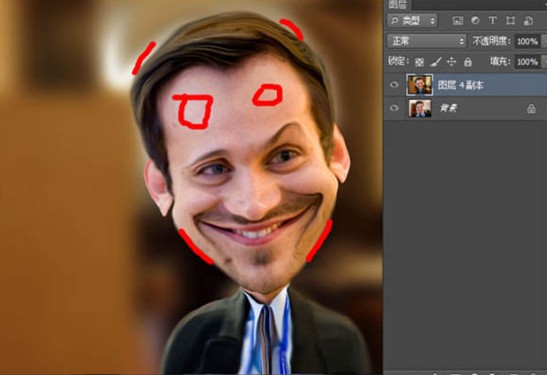
Task: Filter for type layers with T icon
Action: (x=493, y=21)
